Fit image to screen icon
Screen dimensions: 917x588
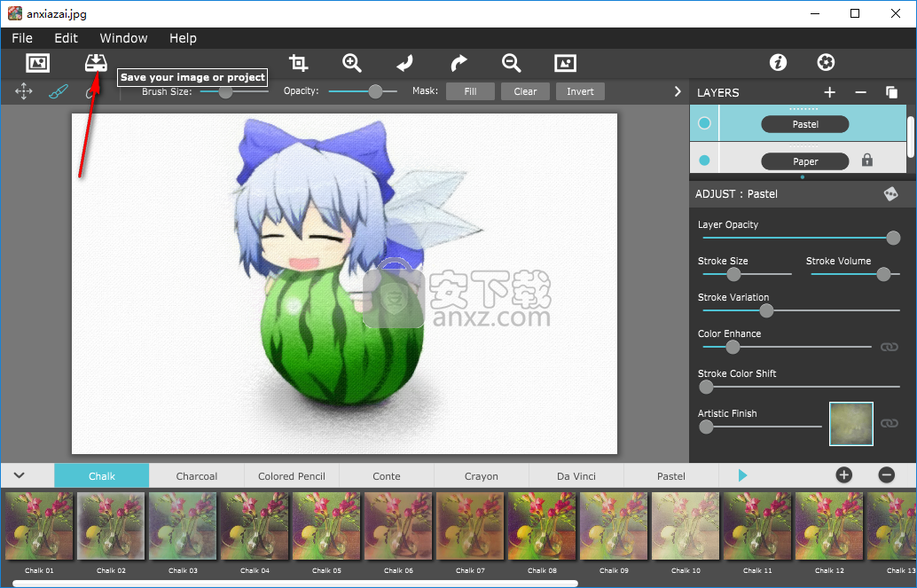pyautogui.click(x=565, y=63)
